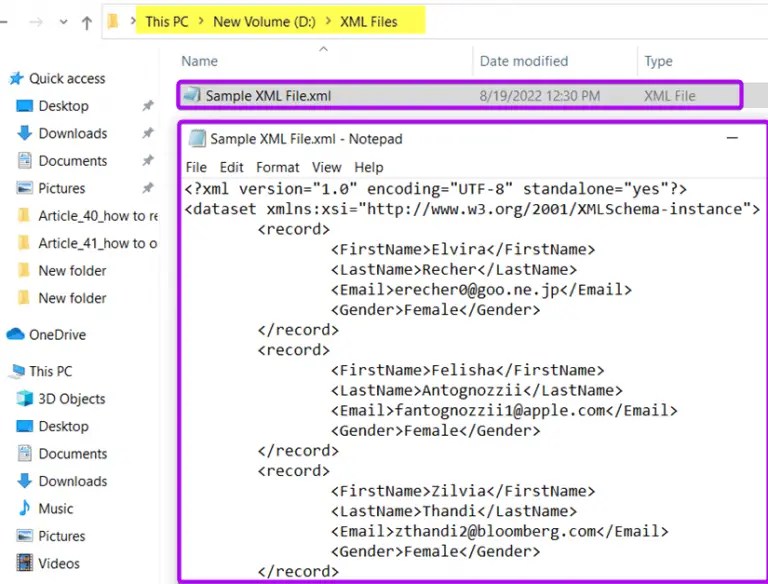768x584 pixels.
Task: Open the Article_41_how to folder
Action: pyautogui.click(x=98, y=243)
